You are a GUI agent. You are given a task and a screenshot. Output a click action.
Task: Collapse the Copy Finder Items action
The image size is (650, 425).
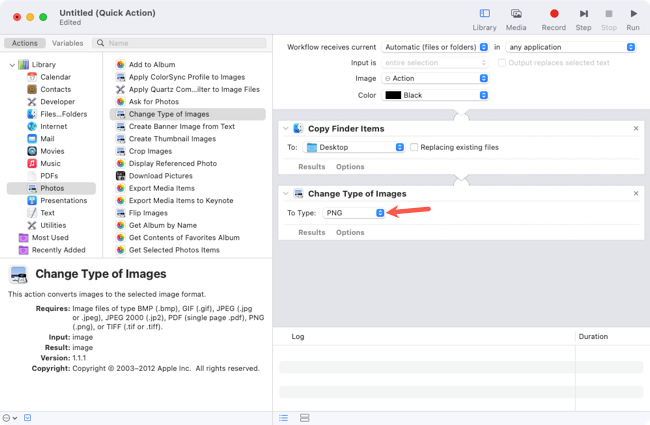tap(286, 129)
